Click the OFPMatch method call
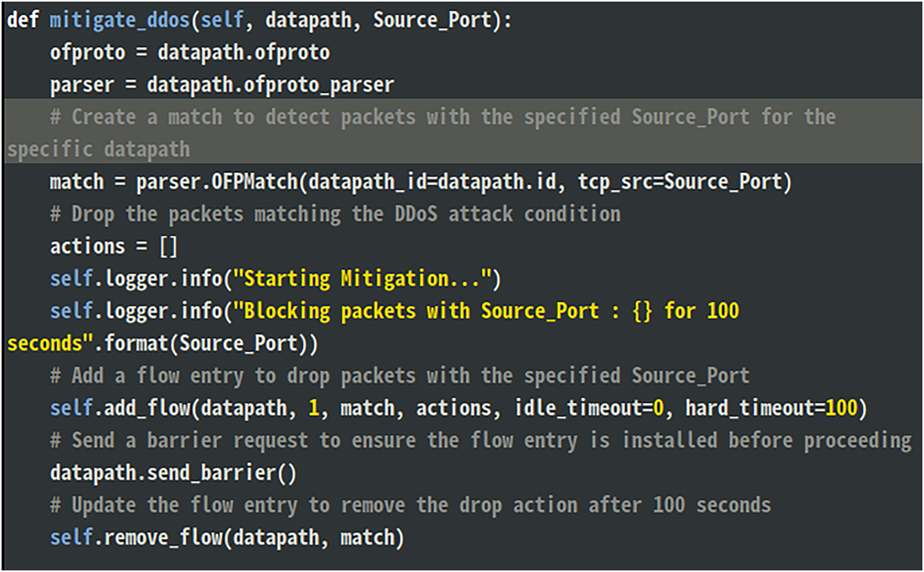The image size is (924, 572). pyautogui.click(x=254, y=182)
